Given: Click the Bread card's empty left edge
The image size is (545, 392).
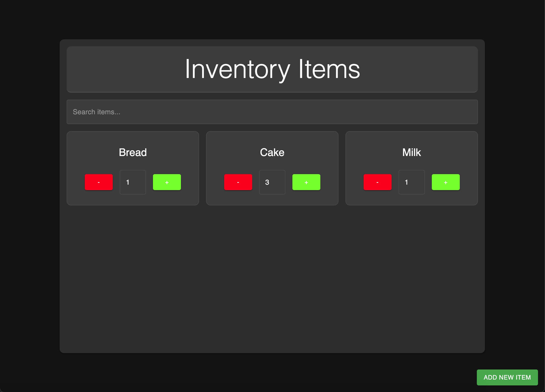Looking at the screenshot, I should (x=74, y=168).
